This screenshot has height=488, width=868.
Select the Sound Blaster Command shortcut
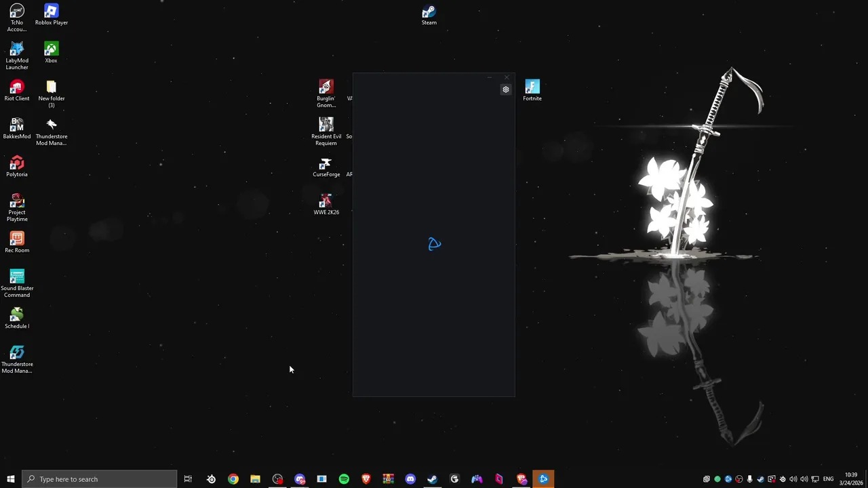tap(17, 284)
